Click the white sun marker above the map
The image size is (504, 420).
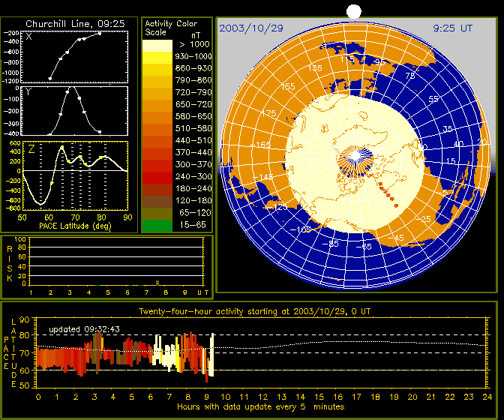tap(354, 10)
